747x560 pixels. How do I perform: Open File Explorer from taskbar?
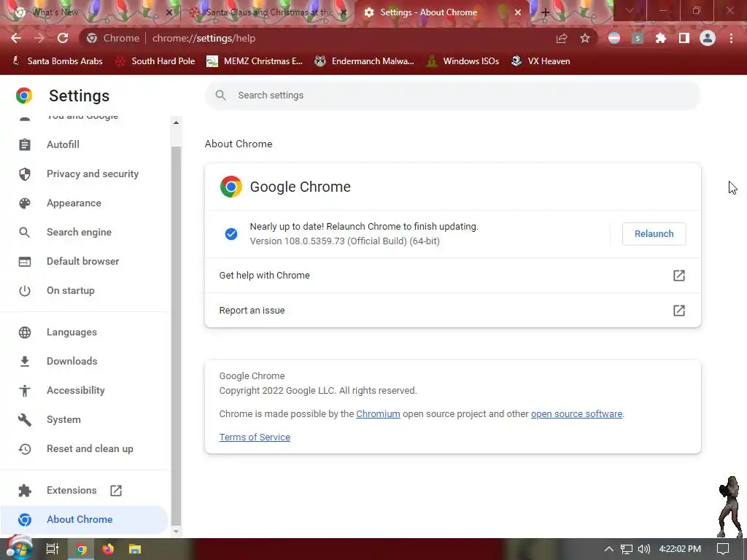[x=135, y=549]
